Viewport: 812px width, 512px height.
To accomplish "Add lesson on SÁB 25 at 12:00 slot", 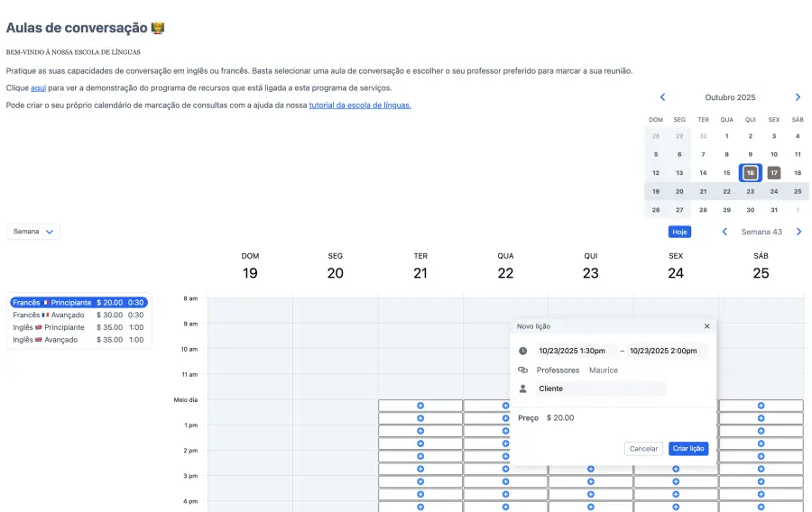I will coord(761,406).
